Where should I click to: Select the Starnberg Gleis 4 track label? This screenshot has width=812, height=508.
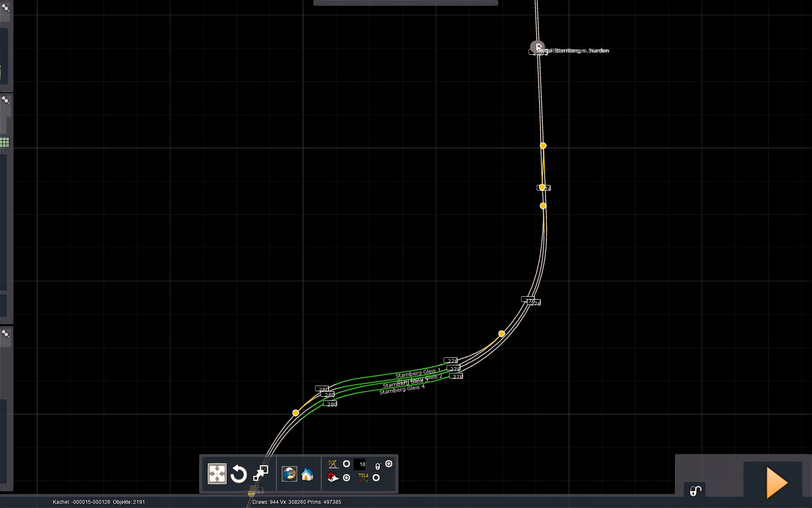402,389
